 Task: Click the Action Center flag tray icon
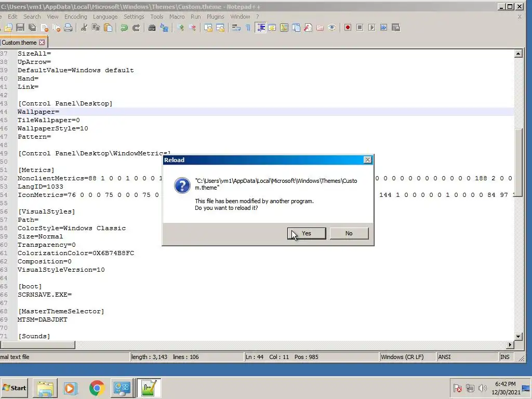[x=457, y=388]
